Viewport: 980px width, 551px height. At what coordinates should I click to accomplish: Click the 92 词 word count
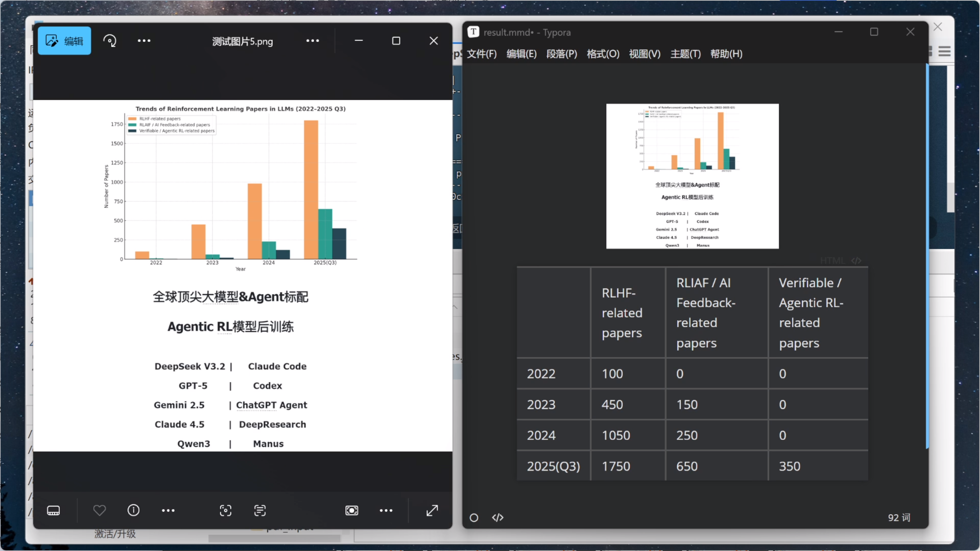(x=899, y=517)
